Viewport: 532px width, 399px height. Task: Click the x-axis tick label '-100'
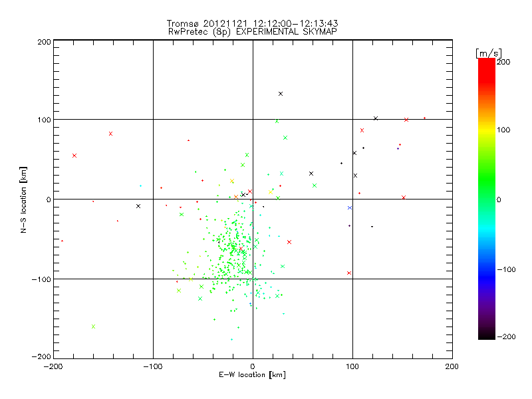tap(153, 366)
